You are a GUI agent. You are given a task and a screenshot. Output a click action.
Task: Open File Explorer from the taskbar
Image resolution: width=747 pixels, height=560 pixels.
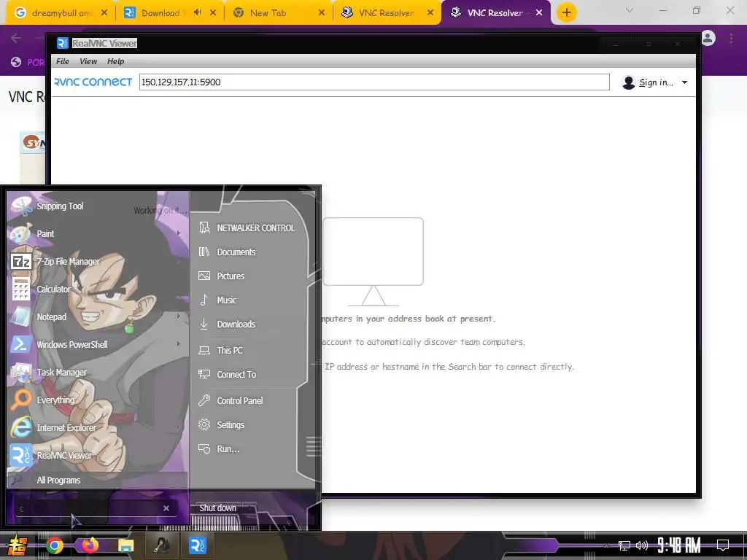point(125,545)
